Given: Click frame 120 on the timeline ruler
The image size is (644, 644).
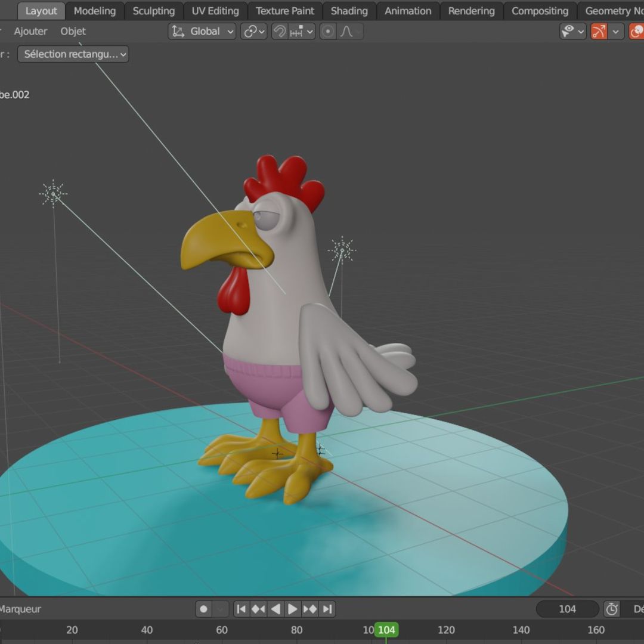Looking at the screenshot, I should coord(446,630).
